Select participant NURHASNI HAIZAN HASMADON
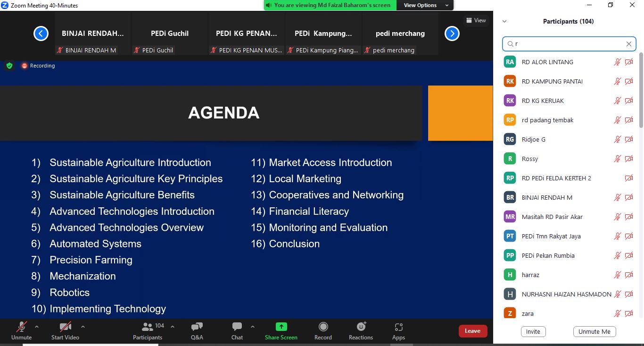Screen dimensions: 644x346 point(569,294)
